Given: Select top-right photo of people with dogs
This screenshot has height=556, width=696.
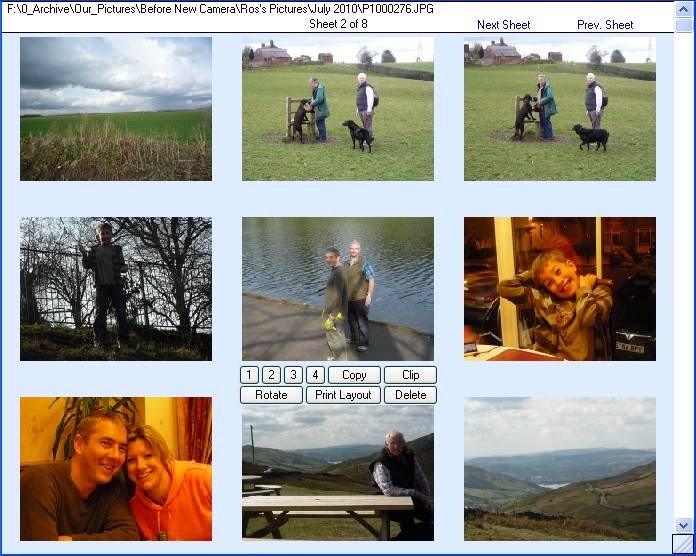Looking at the screenshot, I should tap(560, 109).
